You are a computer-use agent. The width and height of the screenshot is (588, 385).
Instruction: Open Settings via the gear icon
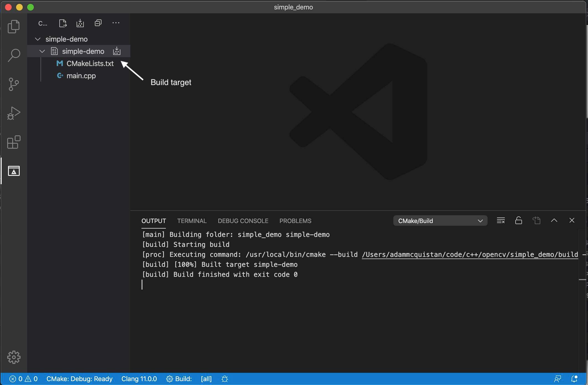point(13,357)
